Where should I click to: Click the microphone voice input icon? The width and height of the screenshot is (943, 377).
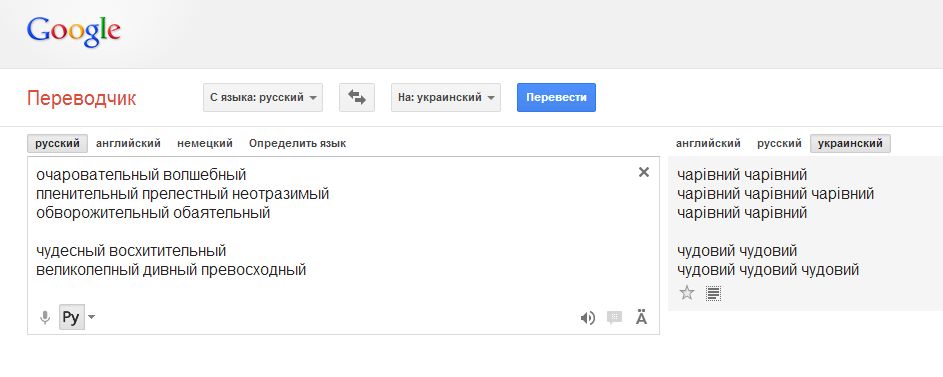(45, 317)
